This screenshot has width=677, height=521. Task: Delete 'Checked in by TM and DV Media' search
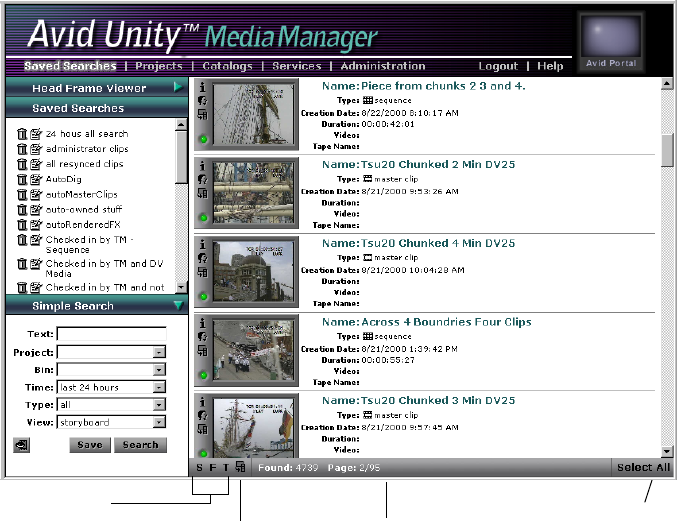click(22, 263)
